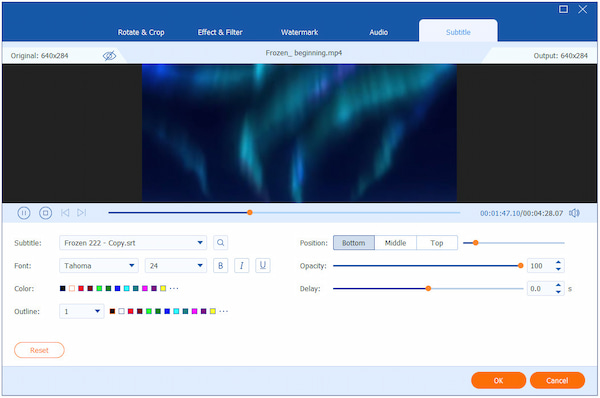Toggle underline subtitle text

[x=263, y=266]
